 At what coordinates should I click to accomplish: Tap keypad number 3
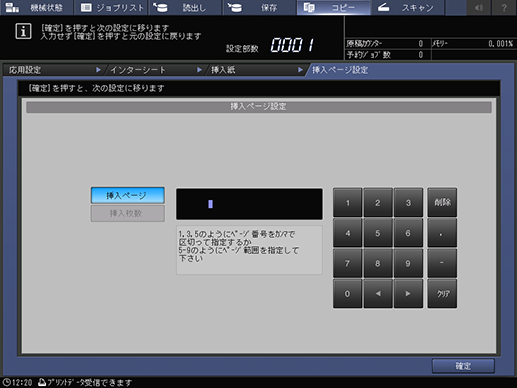point(408,203)
